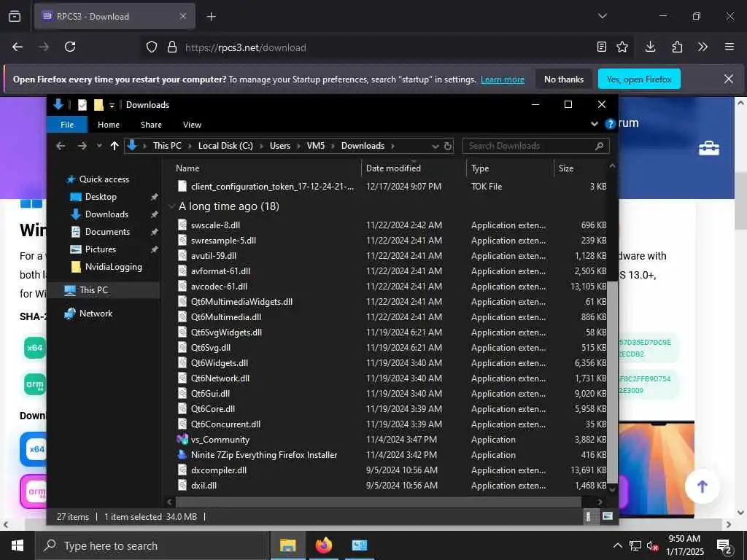Image resolution: width=747 pixels, height=560 pixels.
Task: Click the Explorer vertical scrollbar
Action: (612, 381)
